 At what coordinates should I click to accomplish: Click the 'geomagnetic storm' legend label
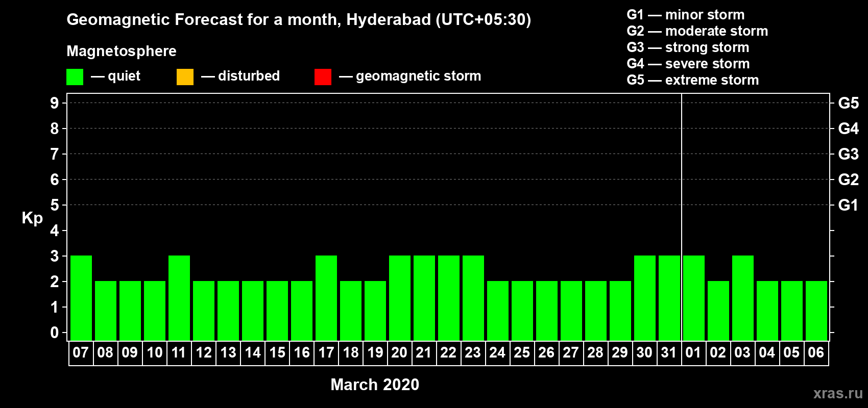pos(418,76)
